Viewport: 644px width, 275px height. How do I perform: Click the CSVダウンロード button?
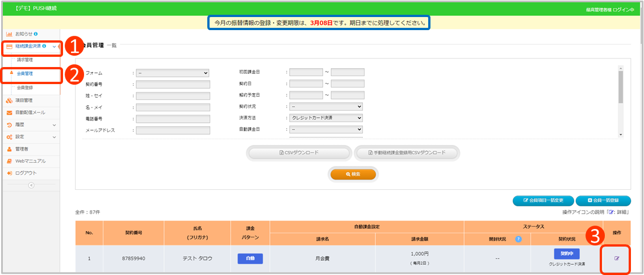pos(299,153)
